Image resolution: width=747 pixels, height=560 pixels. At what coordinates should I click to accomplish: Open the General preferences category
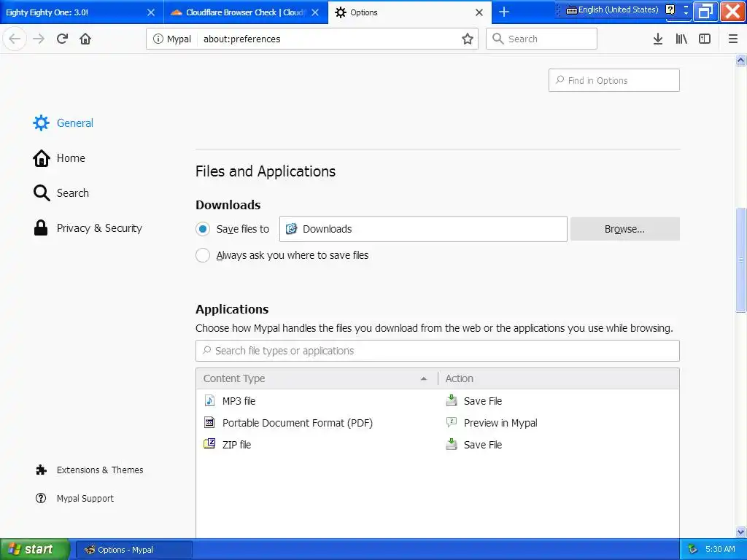[x=63, y=122]
